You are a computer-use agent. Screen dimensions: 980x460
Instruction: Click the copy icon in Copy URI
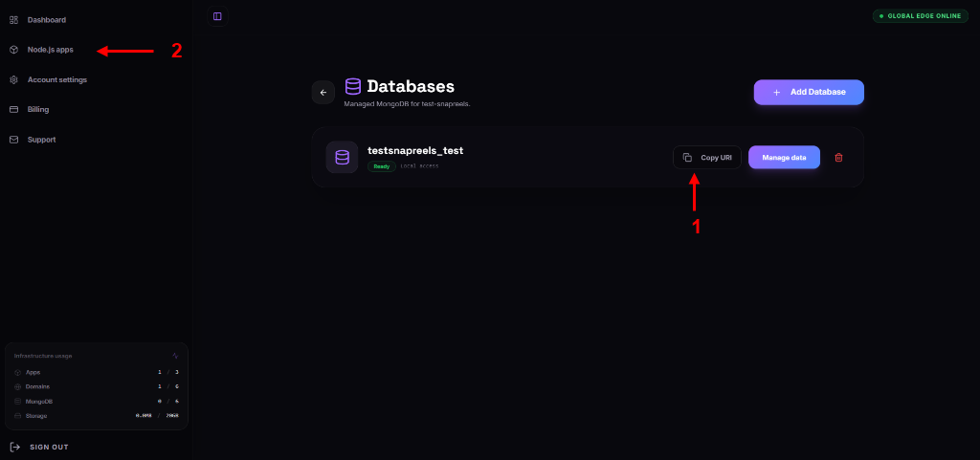click(x=687, y=157)
